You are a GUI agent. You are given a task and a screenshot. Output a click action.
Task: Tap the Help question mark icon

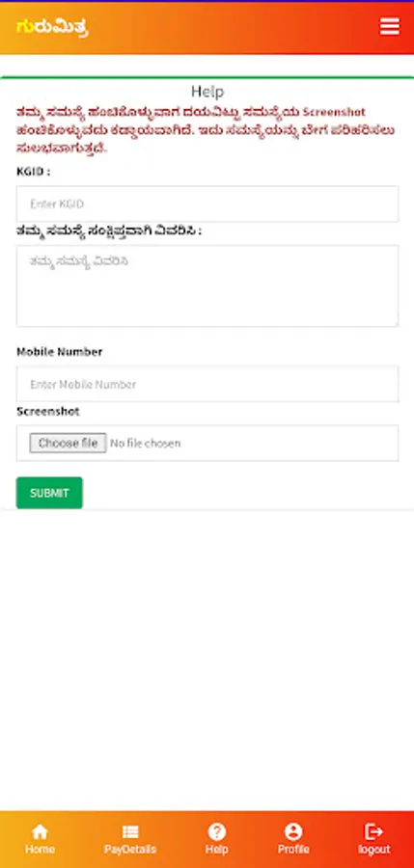[217, 831]
